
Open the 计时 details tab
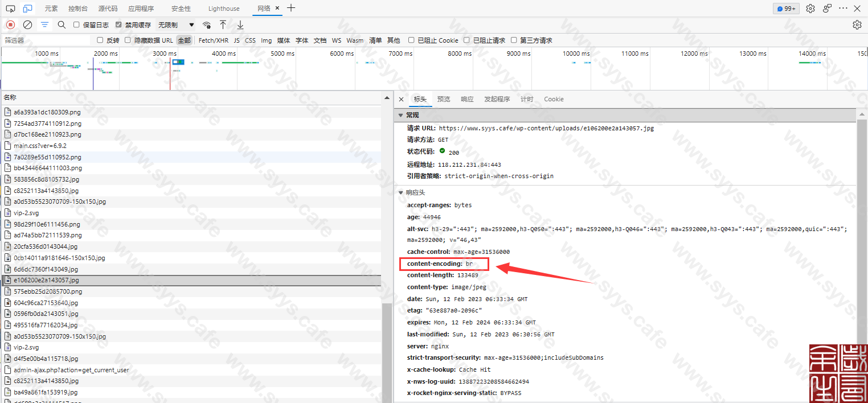[527, 99]
